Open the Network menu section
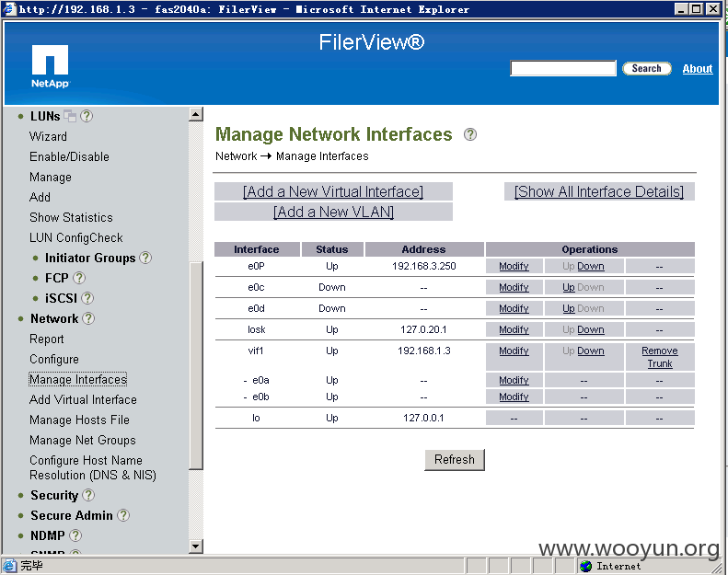Image resolution: width=728 pixels, height=575 pixels. [54, 319]
